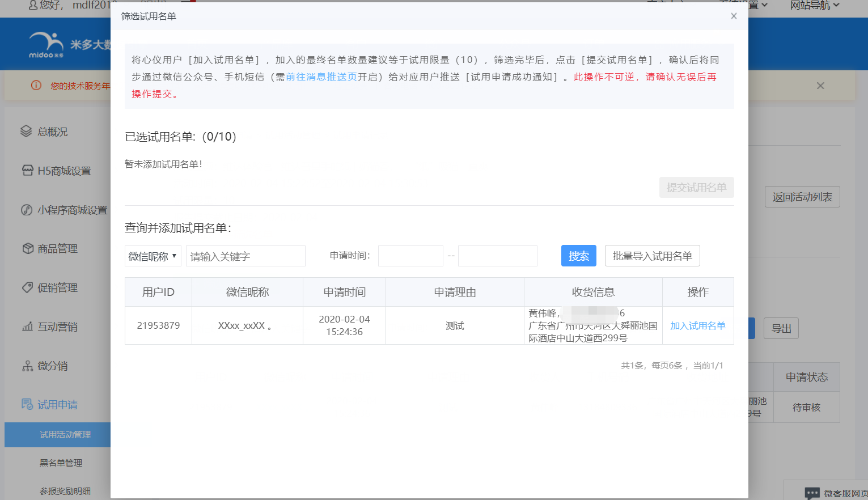The image size is (868, 500).
Task: Open the 微信昵称 search type dropdown
Action: click(x=153, y=256)
